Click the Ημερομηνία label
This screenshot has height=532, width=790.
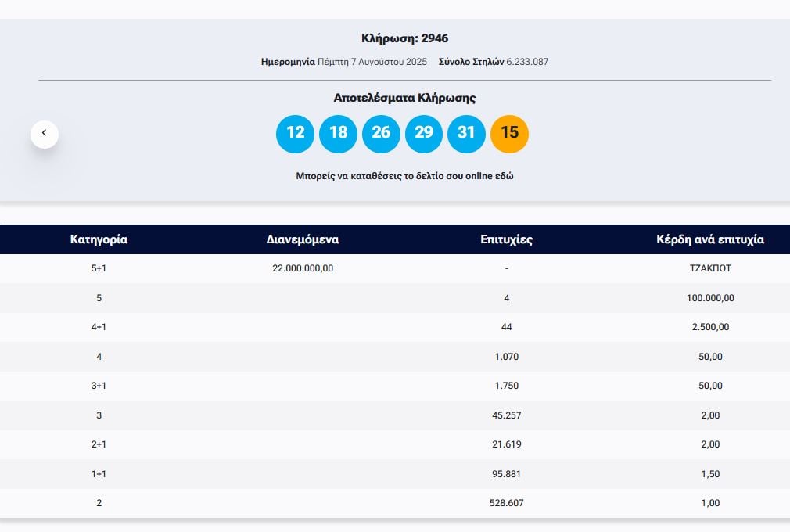[288, 62]
